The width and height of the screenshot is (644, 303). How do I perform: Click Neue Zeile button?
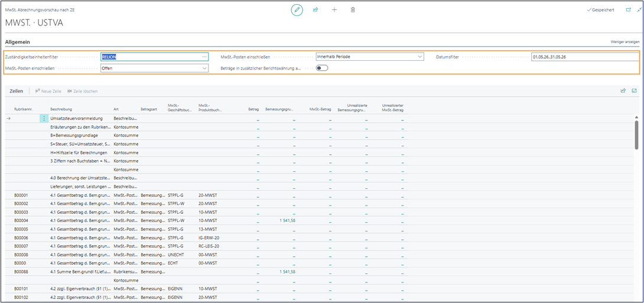click(x=48, y=91)
